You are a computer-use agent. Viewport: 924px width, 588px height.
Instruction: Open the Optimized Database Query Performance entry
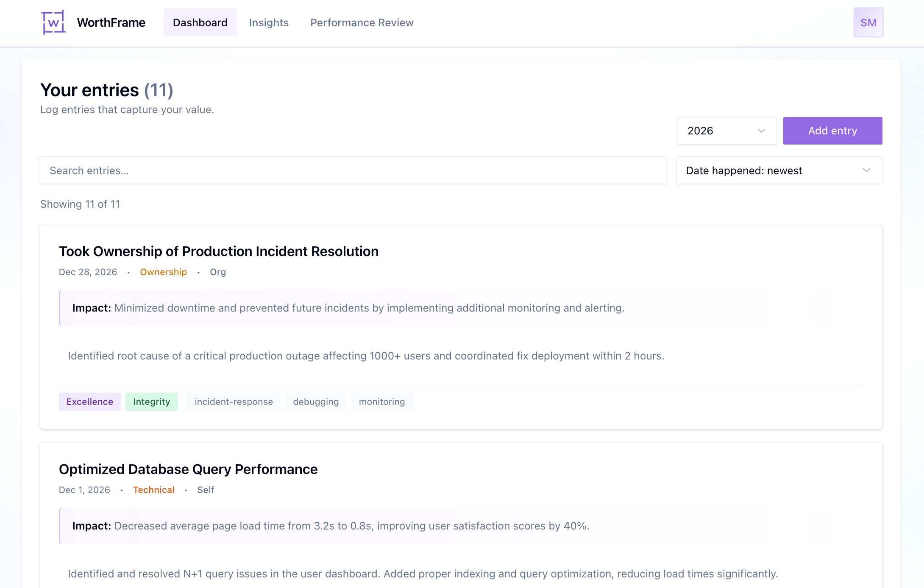point(188,469)
